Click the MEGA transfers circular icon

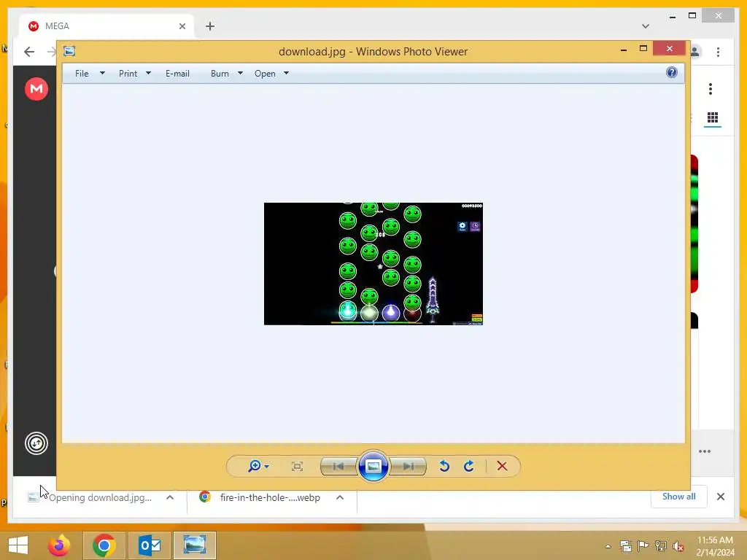pos(36,443)
